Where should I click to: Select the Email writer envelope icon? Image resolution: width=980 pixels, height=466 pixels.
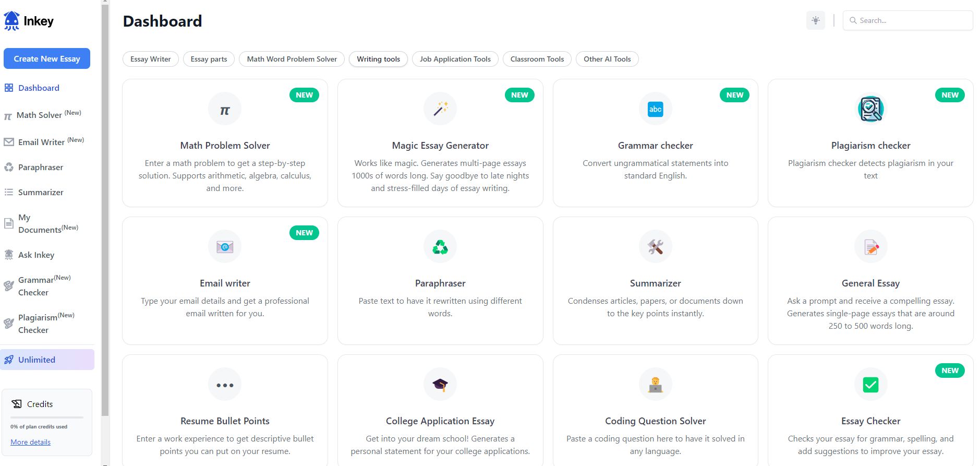click(x=224, y=246)
